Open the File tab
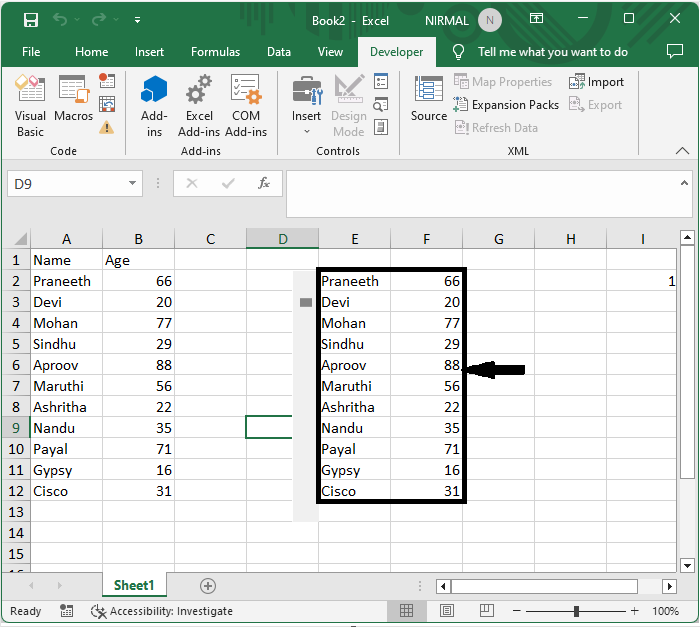 click(31, 52)
